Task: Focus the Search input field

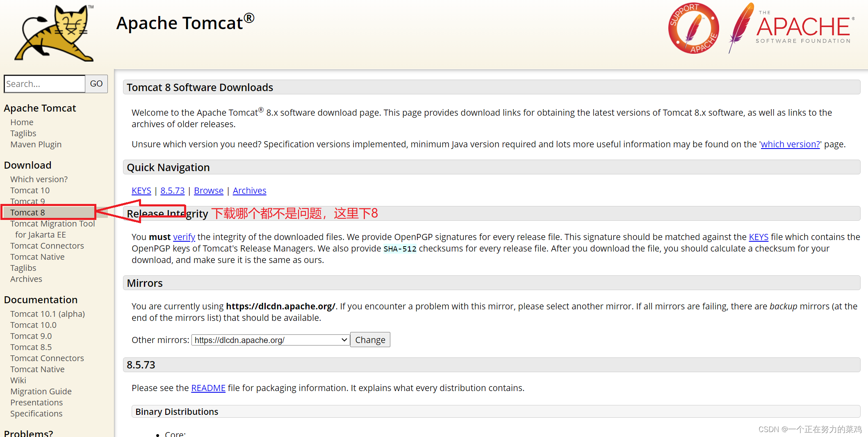Action: pyautogui.click(x=44, y=84)
